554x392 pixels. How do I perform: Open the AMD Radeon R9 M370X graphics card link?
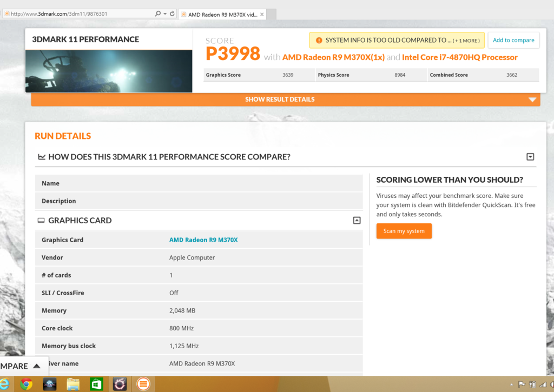pos(203,240)
